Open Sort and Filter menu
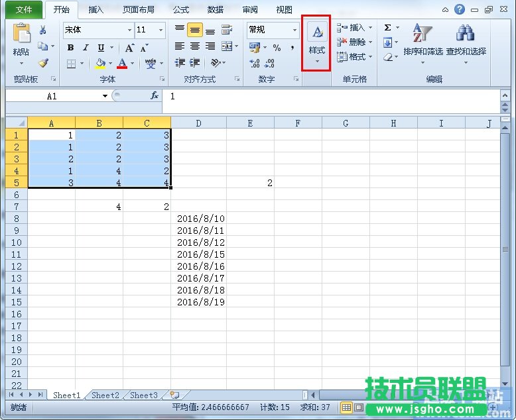 (423, 42)
